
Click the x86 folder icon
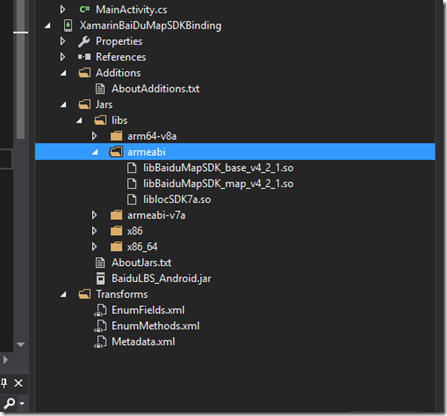tap(116, 231)
